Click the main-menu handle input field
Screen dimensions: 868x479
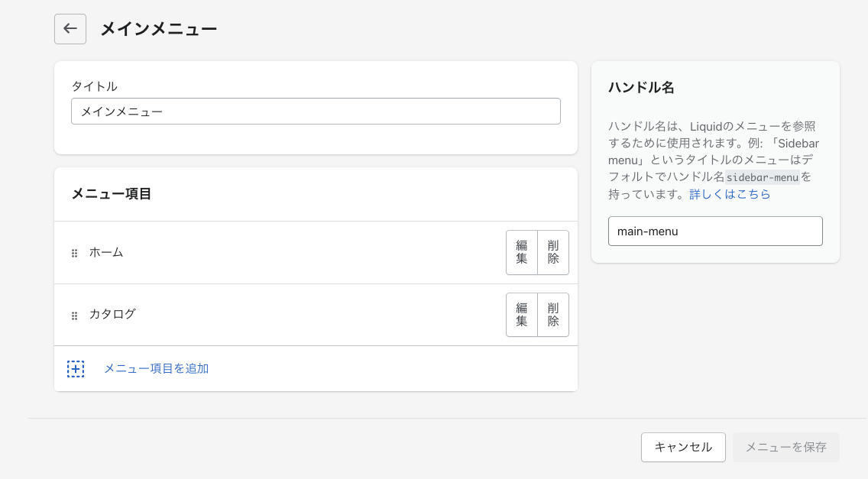714,231
